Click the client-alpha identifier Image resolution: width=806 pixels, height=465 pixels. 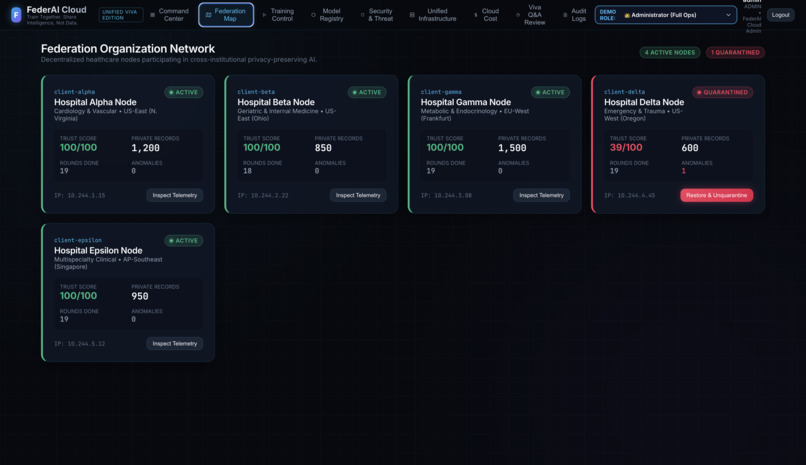[x=75, y=92]
